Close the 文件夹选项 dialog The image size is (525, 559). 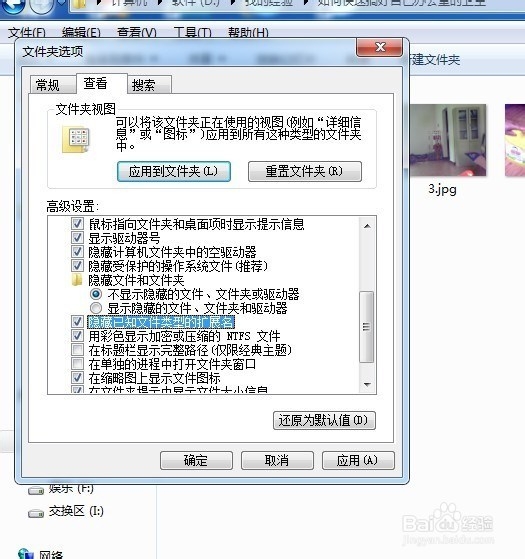click(379, 47)
